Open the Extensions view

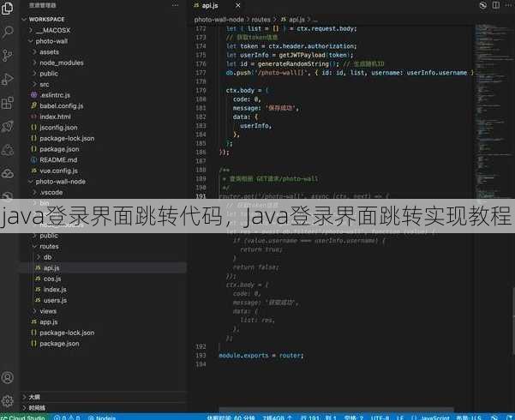coord(7,103)
